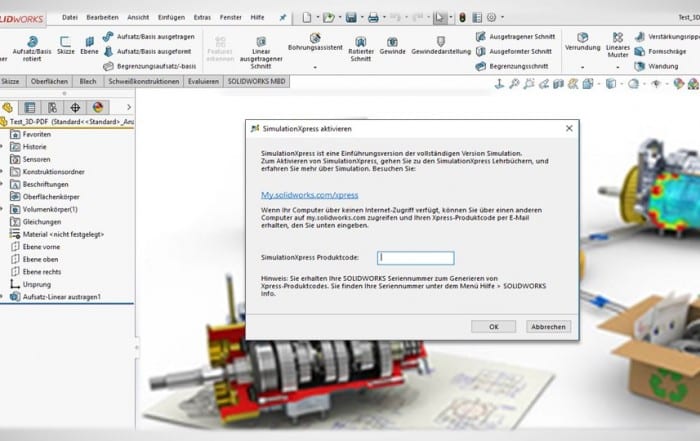
Task: Click the Ebene tool icon
Action: tap(89, 46)
